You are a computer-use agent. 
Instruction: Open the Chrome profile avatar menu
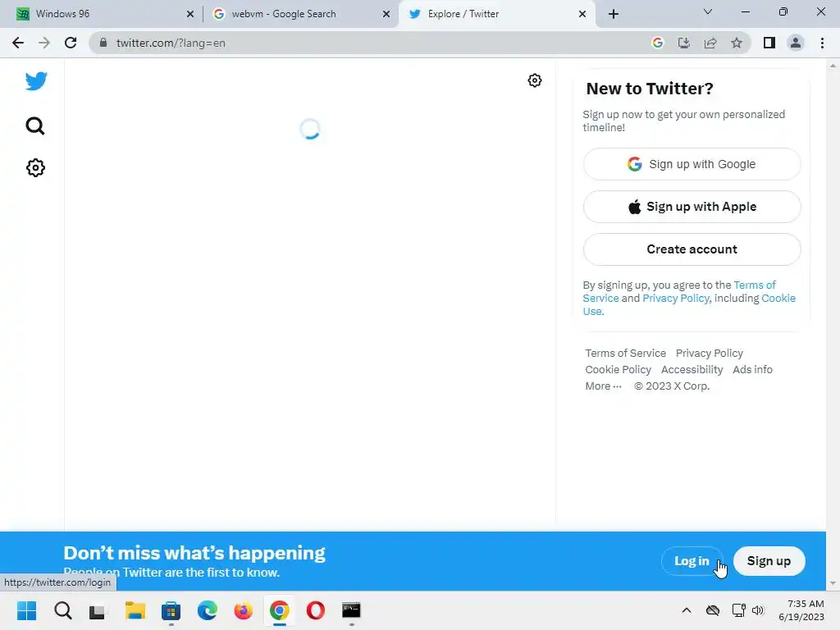[795, 43]
